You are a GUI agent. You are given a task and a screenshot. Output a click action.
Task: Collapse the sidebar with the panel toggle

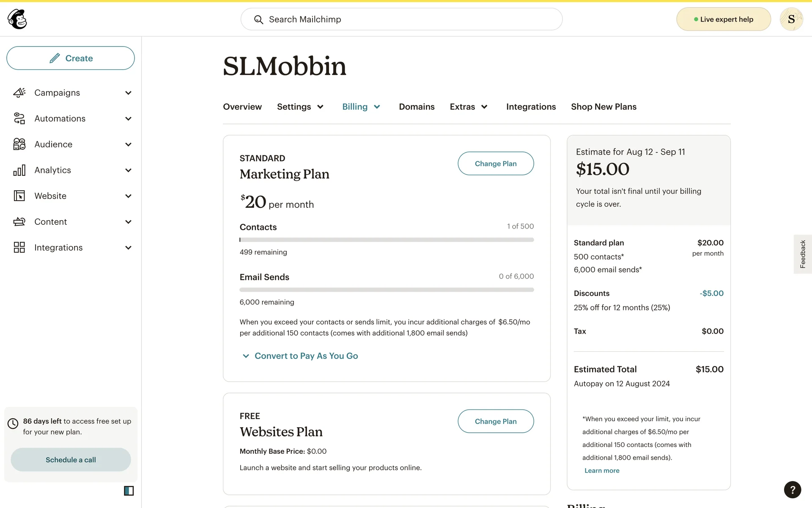(x=129, y=491)
